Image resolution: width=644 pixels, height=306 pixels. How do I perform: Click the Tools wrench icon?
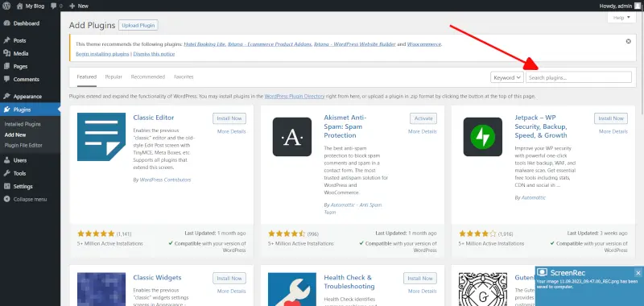pyautogui.click(x=6, y=173)
